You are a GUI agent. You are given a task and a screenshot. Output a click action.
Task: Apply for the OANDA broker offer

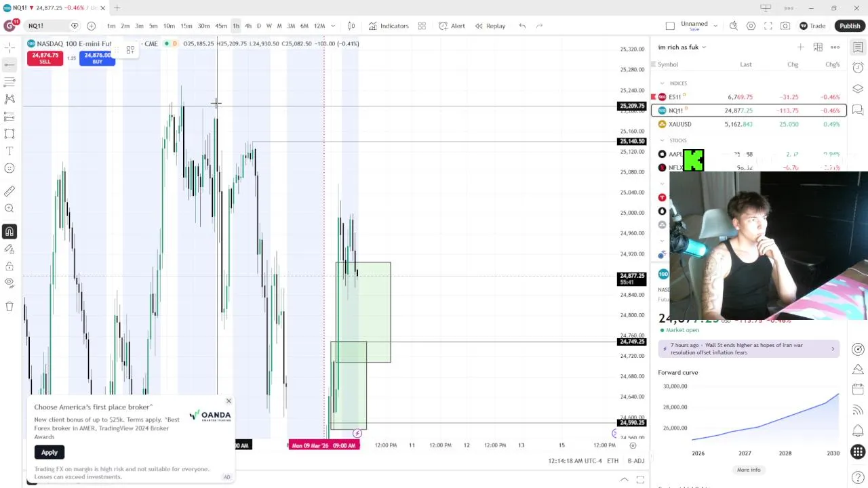click(x=50, y=452)
